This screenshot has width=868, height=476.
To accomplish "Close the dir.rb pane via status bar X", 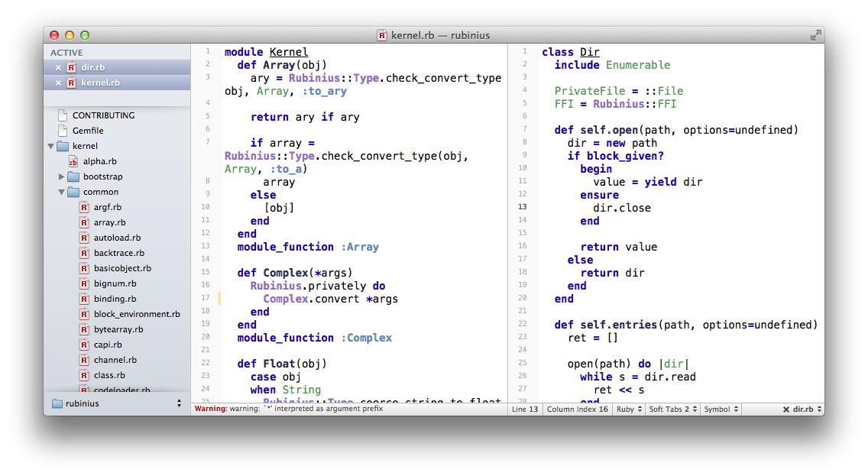I will coord(786,410).
